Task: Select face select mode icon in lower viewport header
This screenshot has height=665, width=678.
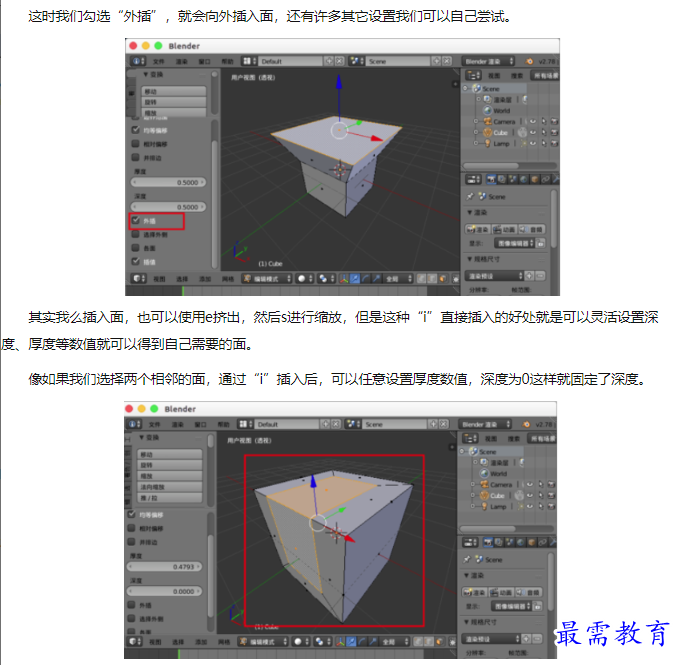Action: click(x=438, y=641)
